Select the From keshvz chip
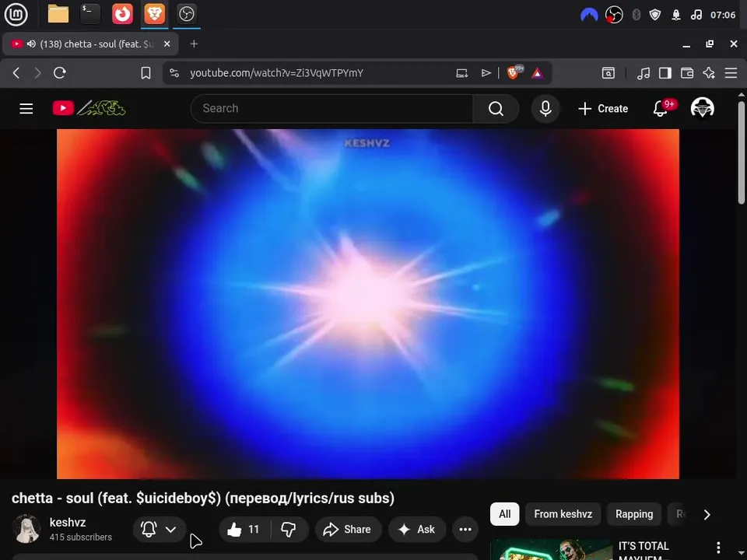Viewport: 747px width, 560px height. tap(563, 514)
